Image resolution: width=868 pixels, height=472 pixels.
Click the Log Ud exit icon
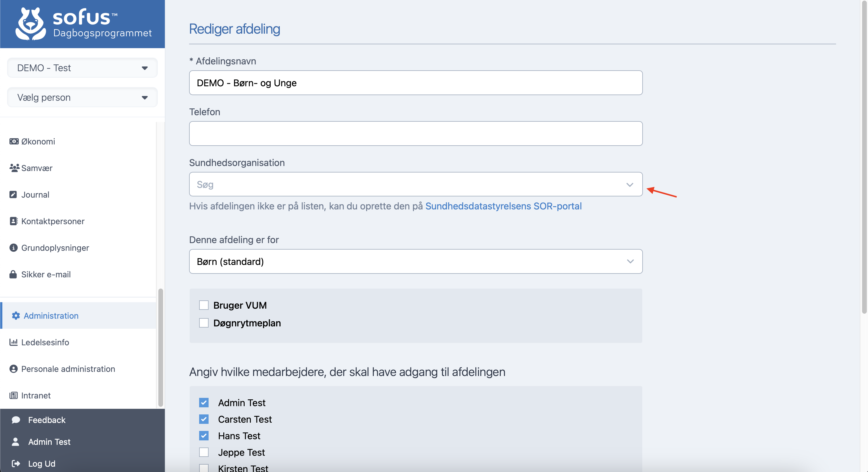16,463
